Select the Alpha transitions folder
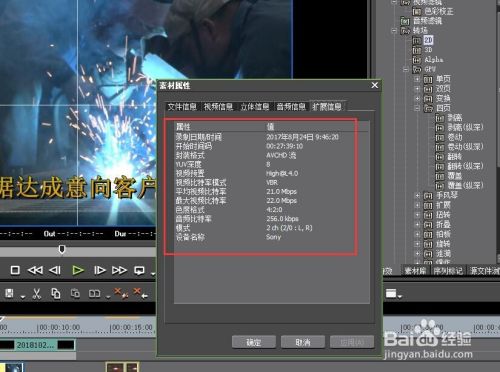 (x=434, y=60)
